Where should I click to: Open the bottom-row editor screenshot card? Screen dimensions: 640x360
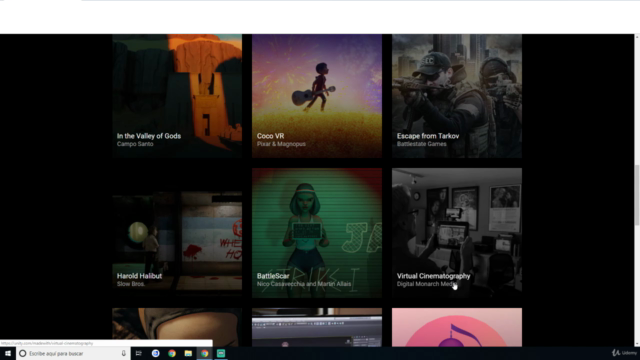317,327
